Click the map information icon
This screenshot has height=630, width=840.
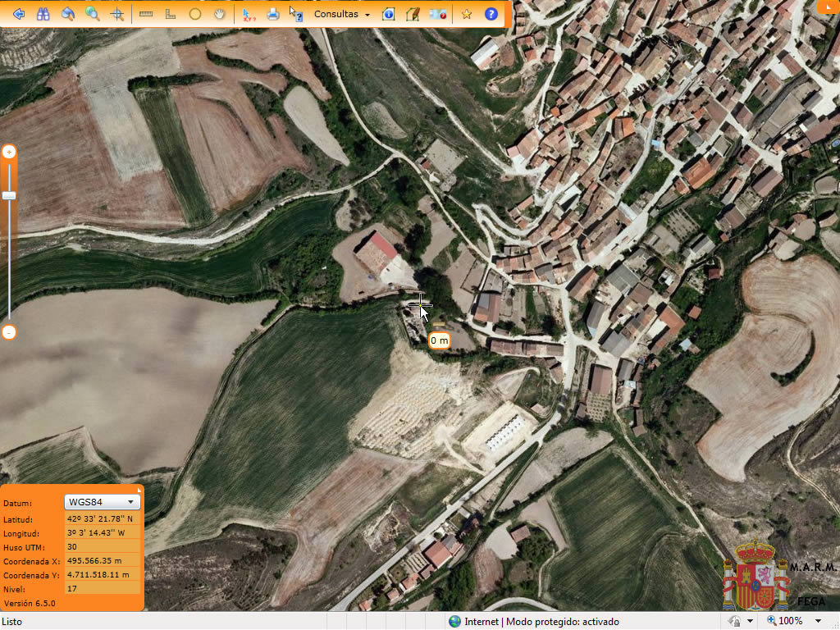(389, 14)
